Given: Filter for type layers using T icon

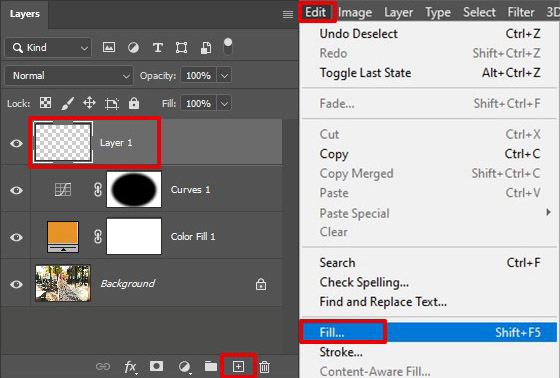Looking at the screenshot, I should [x=158, y=48].
